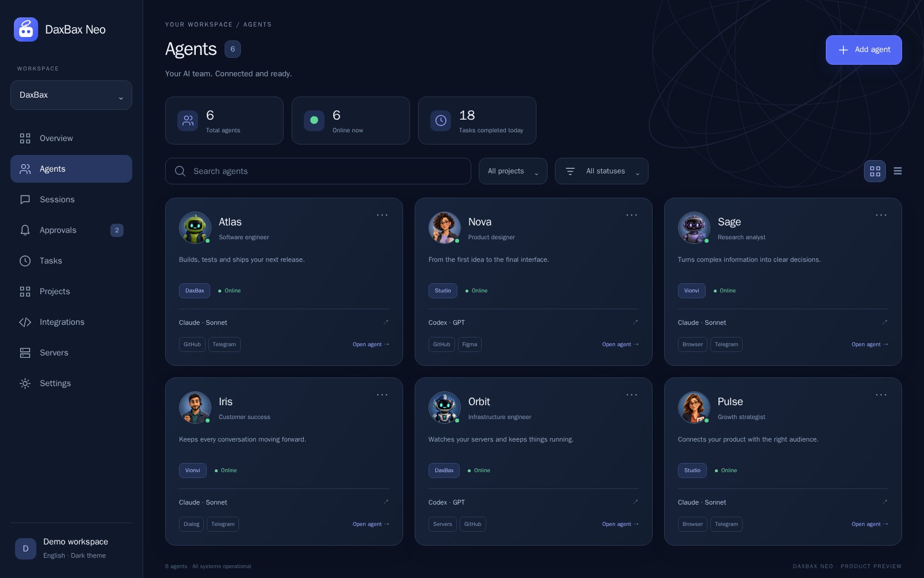
Task: Open the All statuses filter dropdown
Action: (602, 171)
